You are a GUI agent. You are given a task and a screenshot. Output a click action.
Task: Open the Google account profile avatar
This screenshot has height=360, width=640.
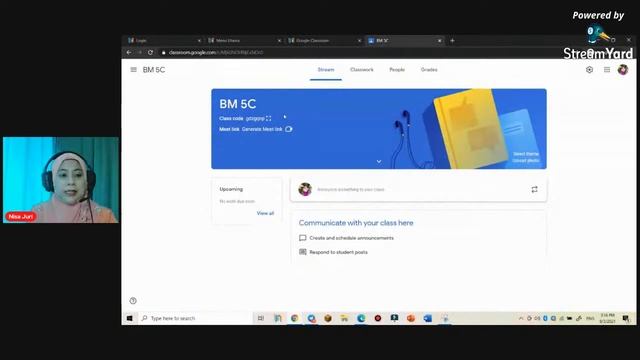(623, 70)
